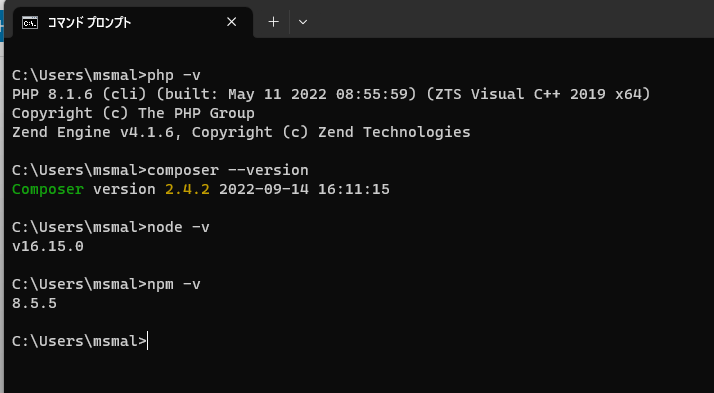Close the コマンド プロンプト tab
Screen dimensions: 714x393
click(x=231, y=22)
